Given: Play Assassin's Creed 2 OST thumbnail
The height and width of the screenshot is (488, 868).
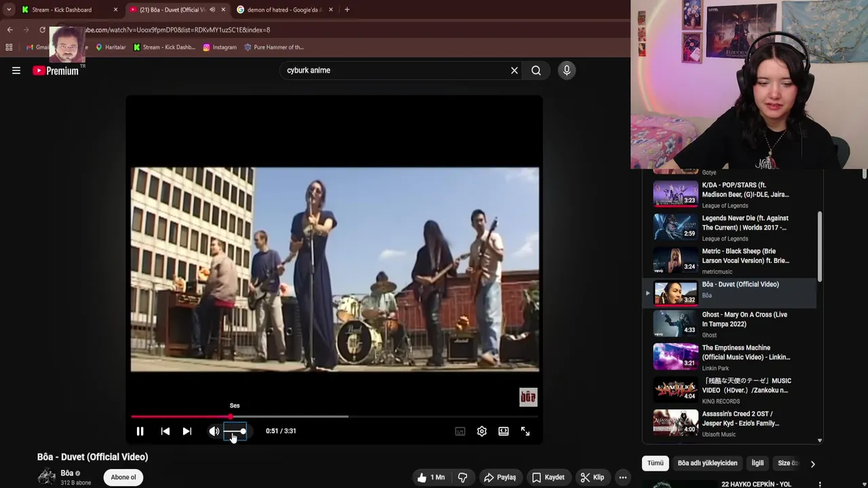Looking at the screenshot, I should click(675, 423).
